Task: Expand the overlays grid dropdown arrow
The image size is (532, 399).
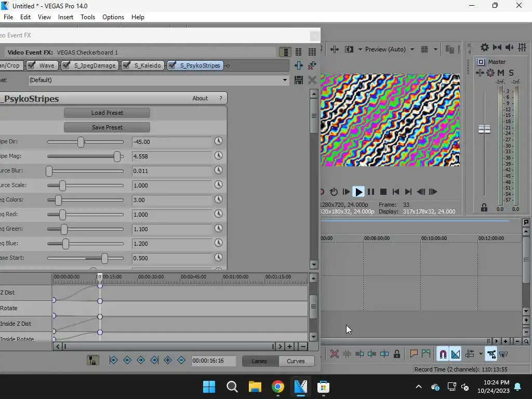Action: pyautogui.click(x=435, y=49)
